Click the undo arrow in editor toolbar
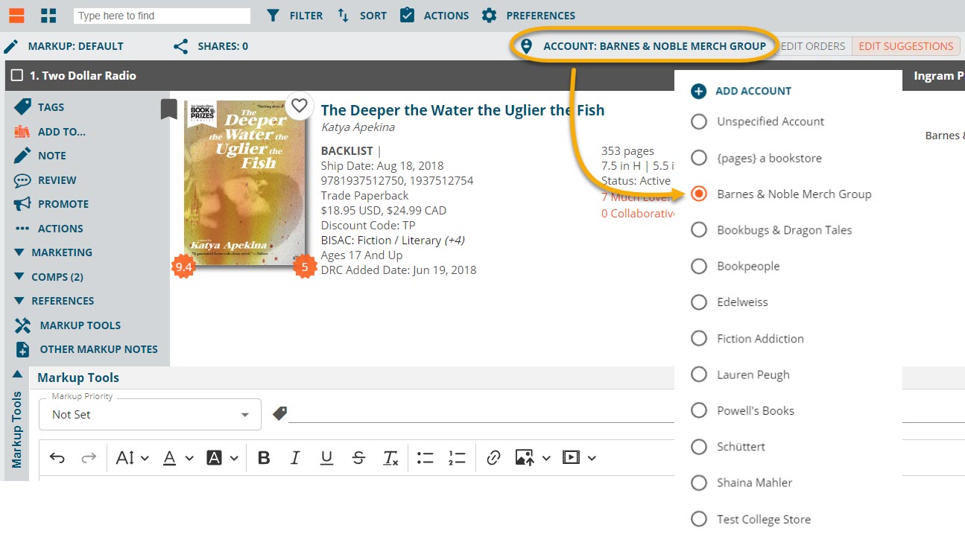Screen dimensions: 965x560 pyautogui.click(x=57, y=458)
